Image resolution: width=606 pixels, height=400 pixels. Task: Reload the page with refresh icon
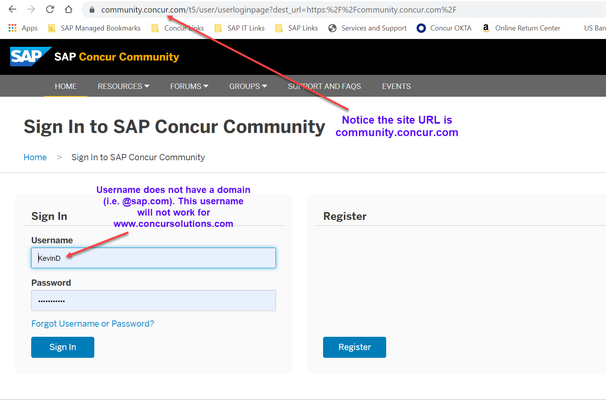[51, 10]
